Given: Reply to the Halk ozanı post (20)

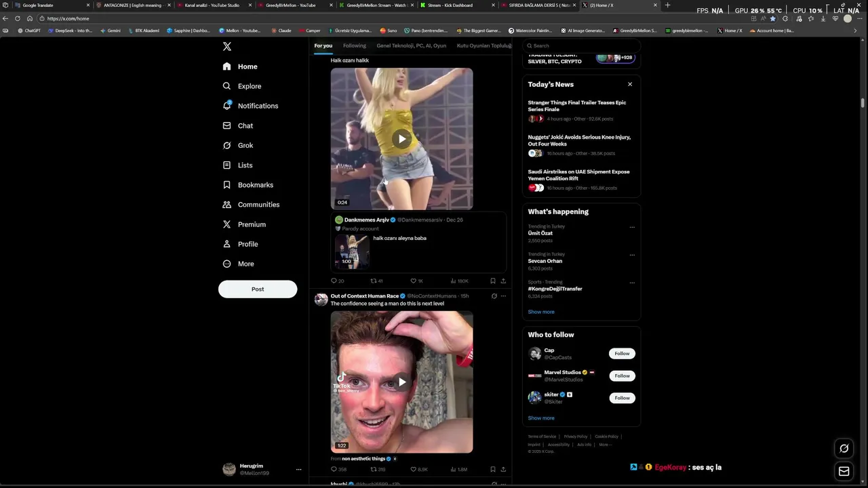Looking at the screenshot, I should point(337,281).
